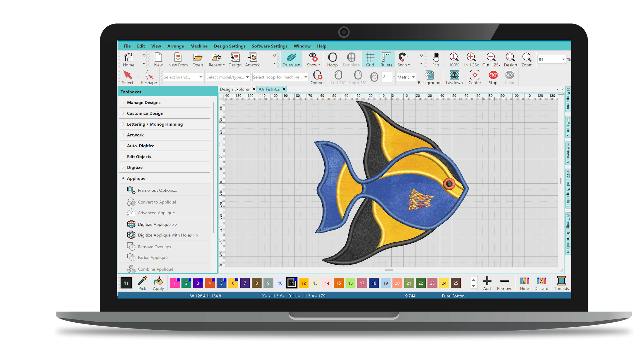Viewport: 644px width, 361px height.
Task: Open the Snap dropdown
Action: coord(403,60)
